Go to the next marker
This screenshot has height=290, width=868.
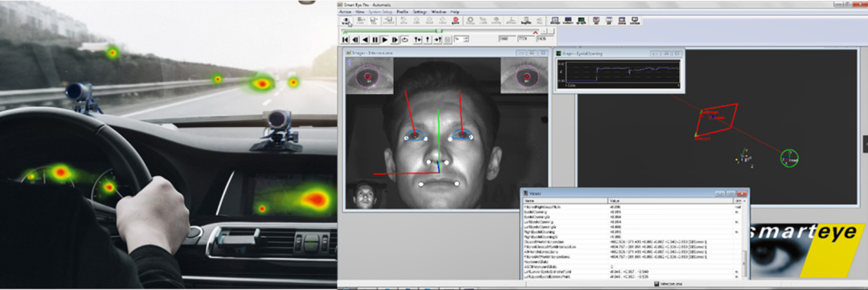(437, 40)
